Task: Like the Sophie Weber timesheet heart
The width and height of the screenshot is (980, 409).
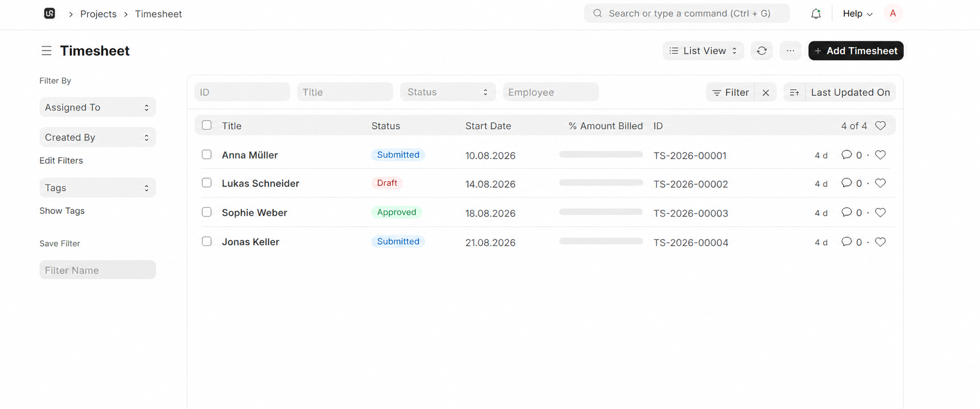Action: pyautogui.click(x=880, y=213)
